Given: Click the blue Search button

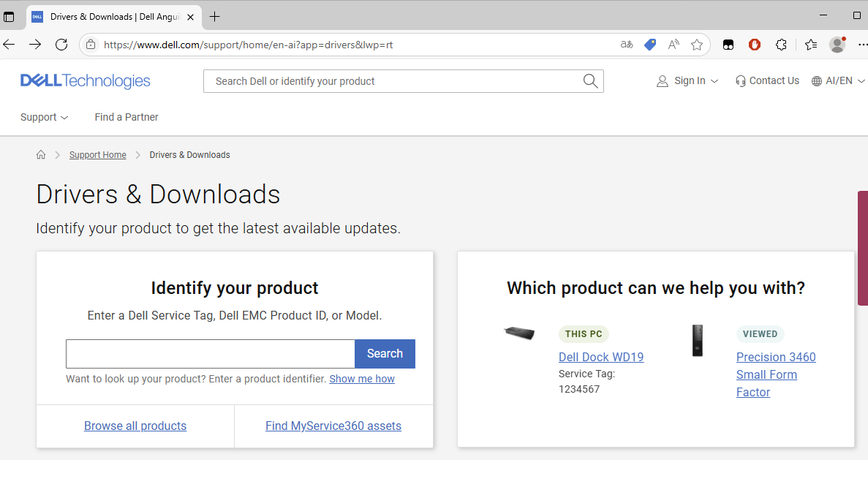Looking at the screenshot, I should 385,354.
